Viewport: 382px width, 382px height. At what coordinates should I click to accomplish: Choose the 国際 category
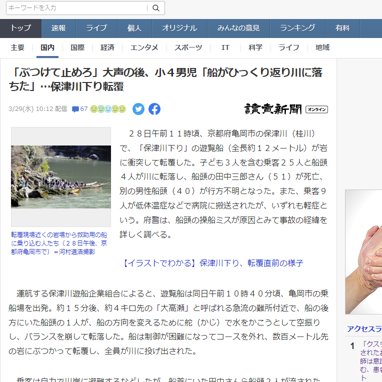point(77,48)
